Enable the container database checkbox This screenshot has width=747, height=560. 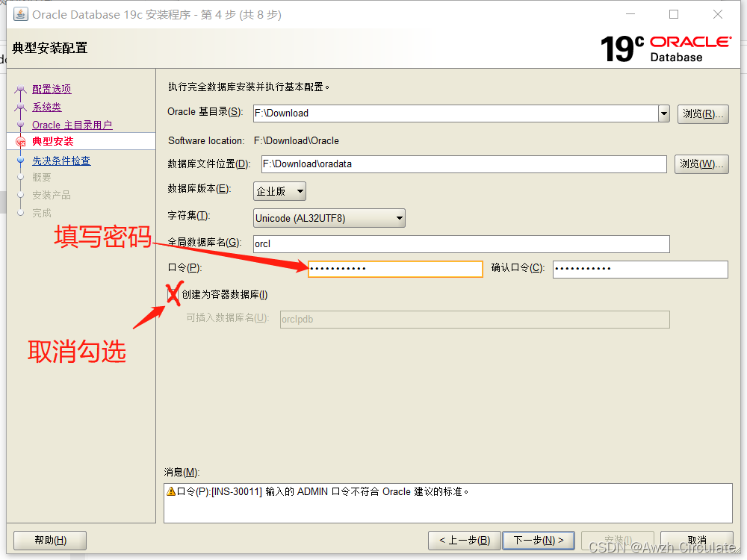point(173,294)
